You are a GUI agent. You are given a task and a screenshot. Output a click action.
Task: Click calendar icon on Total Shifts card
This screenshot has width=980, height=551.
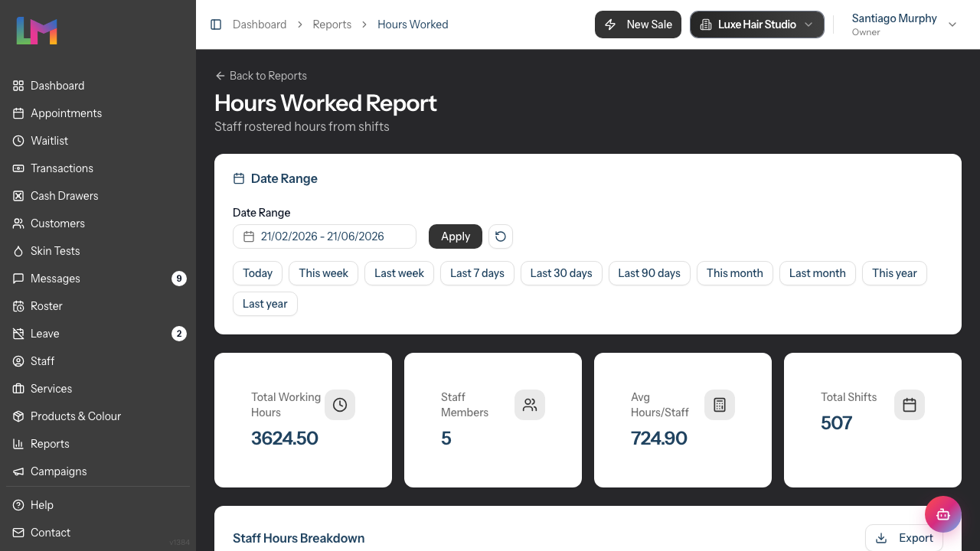point(910,405)
